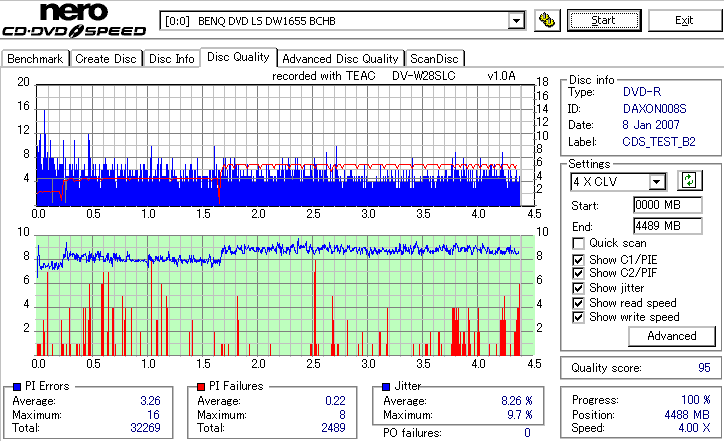Click the red PI Failures legend square
Viewport: 724px width, 441px height.
pyautogui.click(x=201, y=387)
